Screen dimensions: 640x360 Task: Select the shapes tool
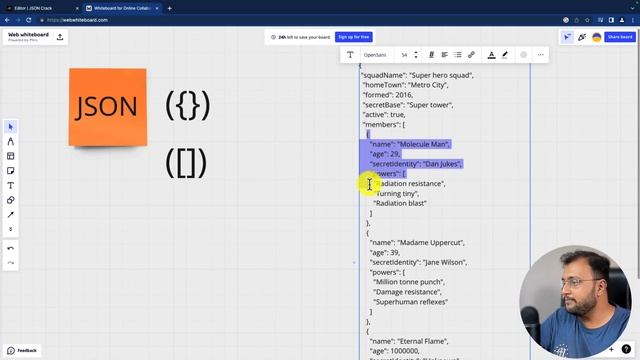[x=11, y=200]
